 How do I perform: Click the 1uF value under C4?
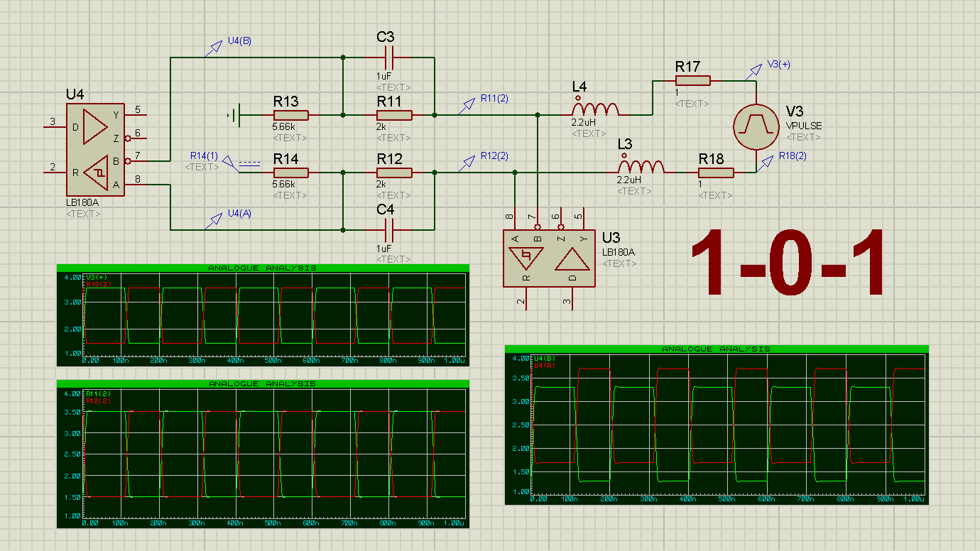click(383, 249)
